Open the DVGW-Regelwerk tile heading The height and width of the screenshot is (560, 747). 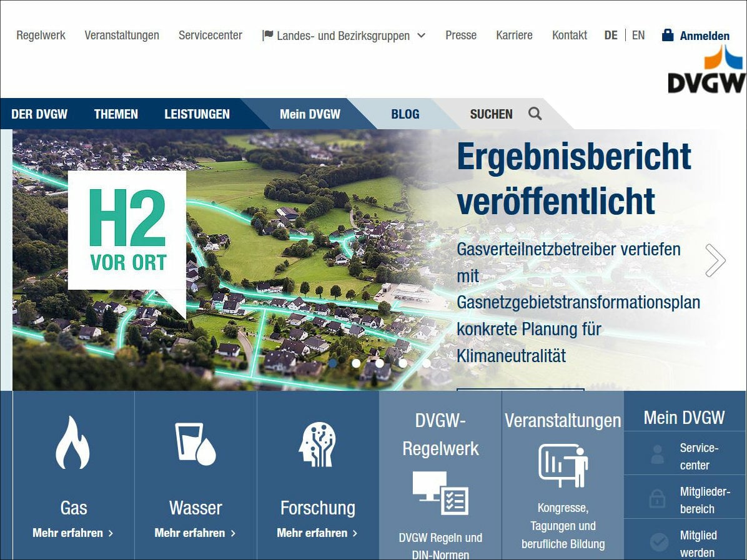tap(441, 435)
